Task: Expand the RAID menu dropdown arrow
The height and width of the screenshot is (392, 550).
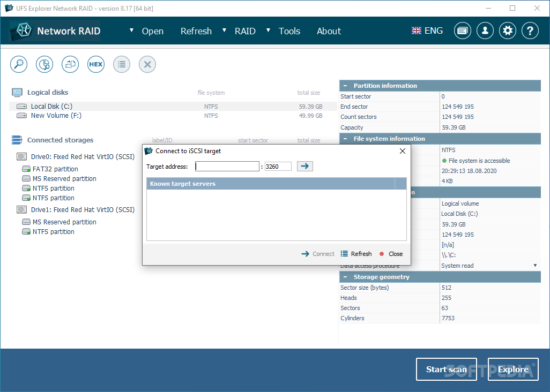Action: pos(224,31)
